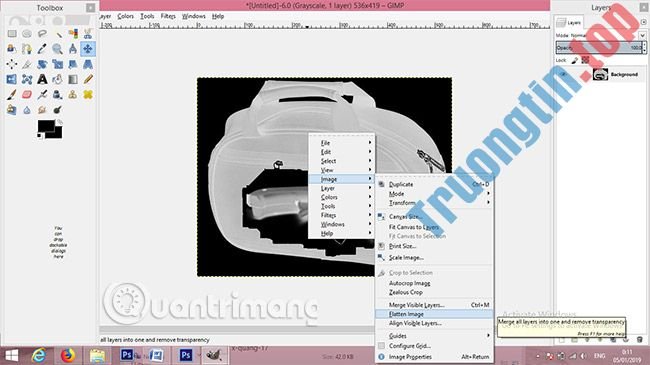Viewport: 650px width, 365px height.
Task: Toggle lock alpha channel icon
Action: coord(585,61)
